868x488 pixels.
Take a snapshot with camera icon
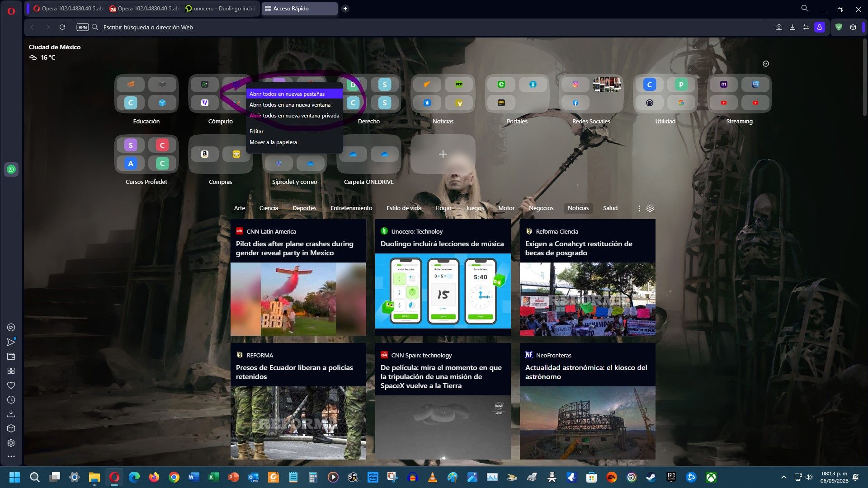(778, 27)
